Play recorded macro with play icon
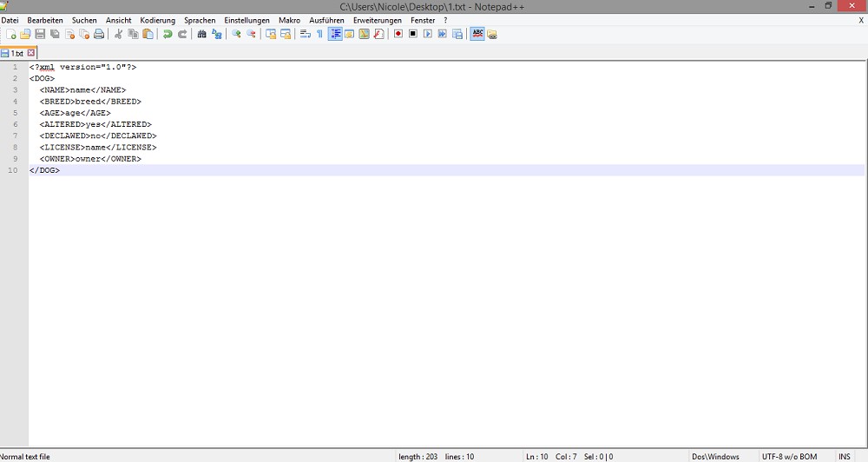This screenshot has height=462, width=868. pyautogui.click(x=428, y=34)
